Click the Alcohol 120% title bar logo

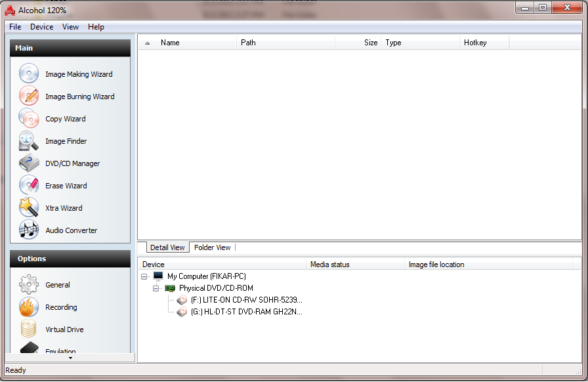tap(10, 11)
